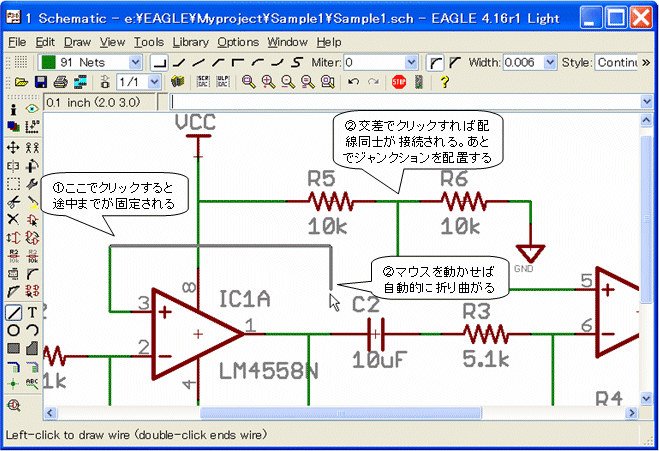Run the ERC check tool

(x=13, y=406)
